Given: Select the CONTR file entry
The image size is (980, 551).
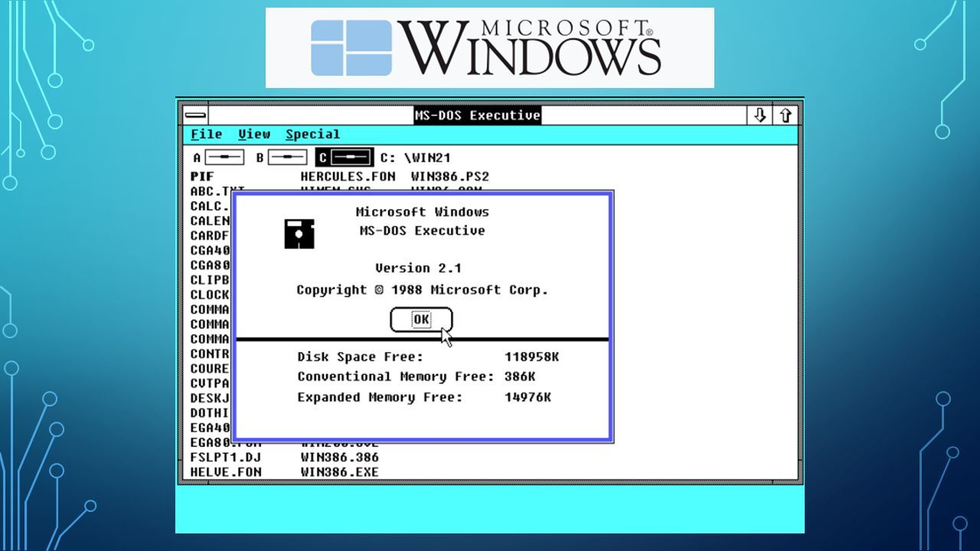Looking at the screenshot, I should [210, 354].
